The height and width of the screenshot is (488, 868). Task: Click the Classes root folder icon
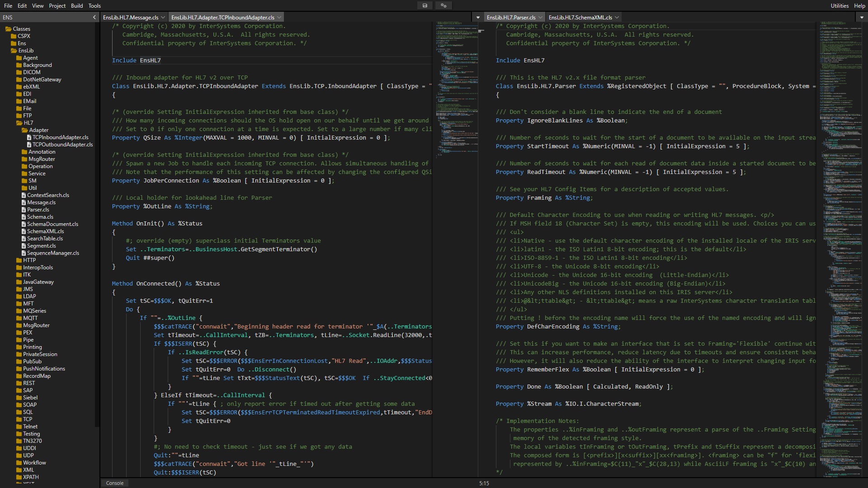(x=8, y=29)
